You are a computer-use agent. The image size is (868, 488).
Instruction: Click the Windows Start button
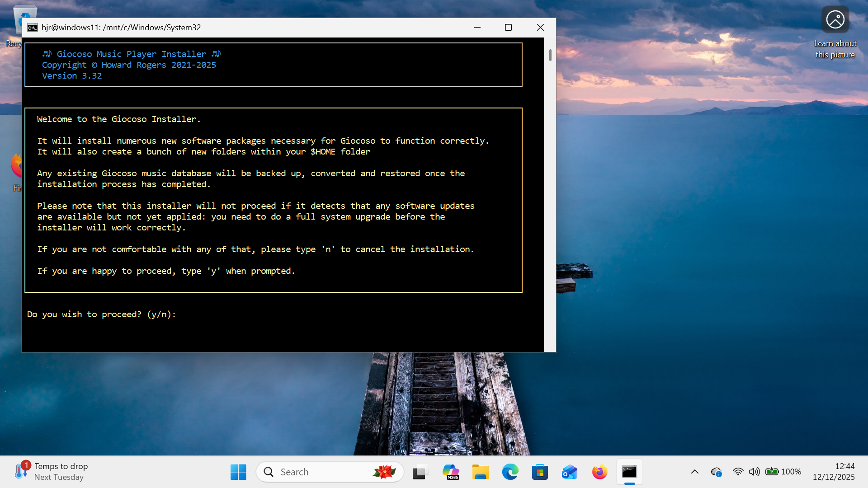[x=238, y=471]
